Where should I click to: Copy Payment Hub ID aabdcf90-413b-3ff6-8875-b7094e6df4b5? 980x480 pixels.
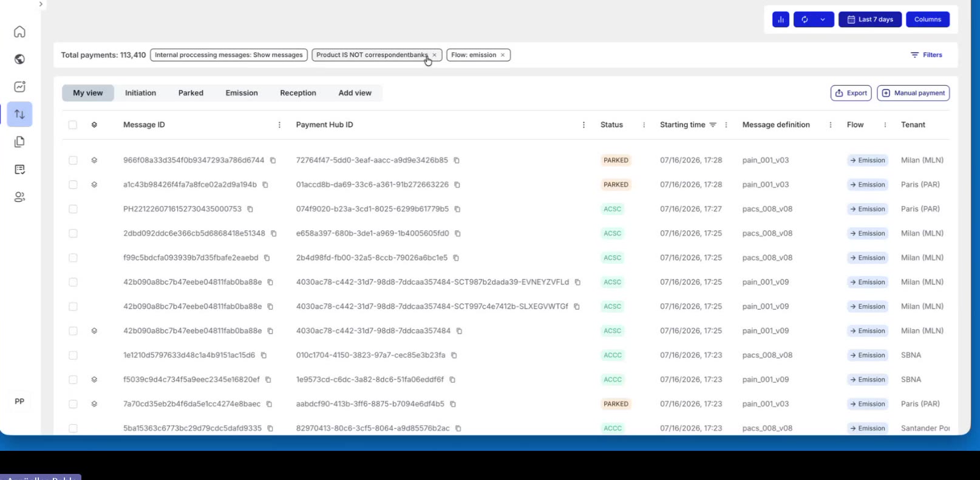click(x=453, y=404)
